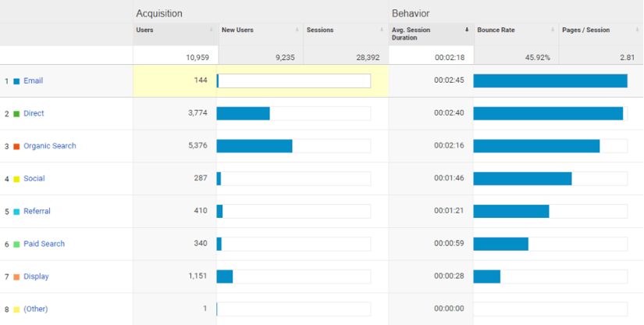The image size is (644, 325).
Task: Click the sort arrow in Pages / Session header
Action: (637, 30)
